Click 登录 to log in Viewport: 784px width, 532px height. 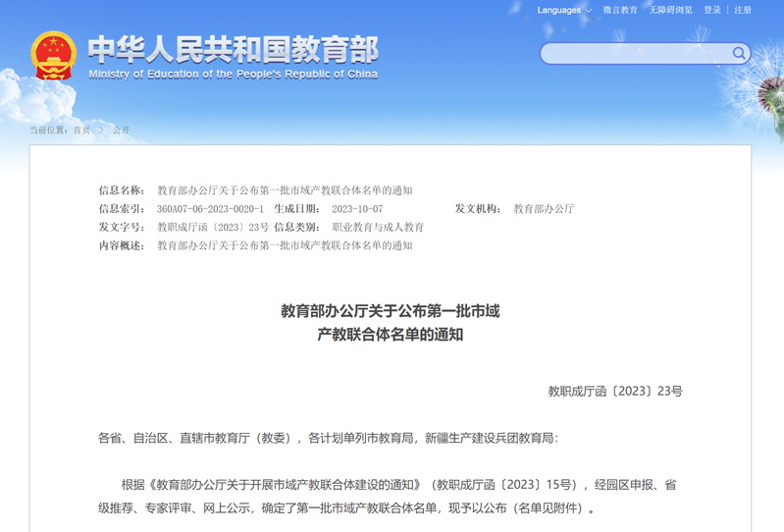coord(712,10)
